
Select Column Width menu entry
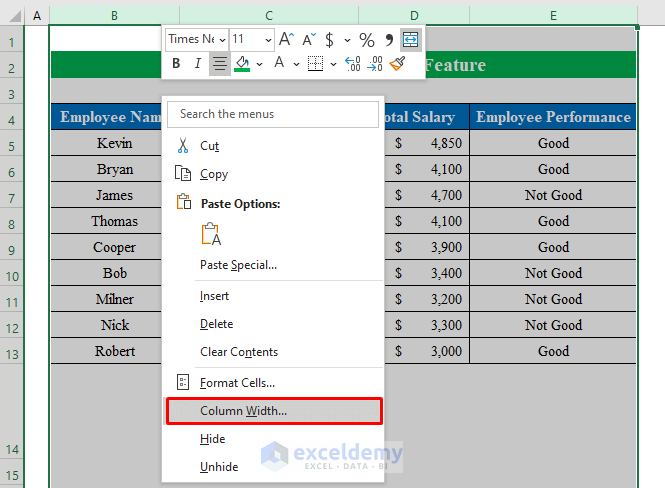tap(274, 411)
